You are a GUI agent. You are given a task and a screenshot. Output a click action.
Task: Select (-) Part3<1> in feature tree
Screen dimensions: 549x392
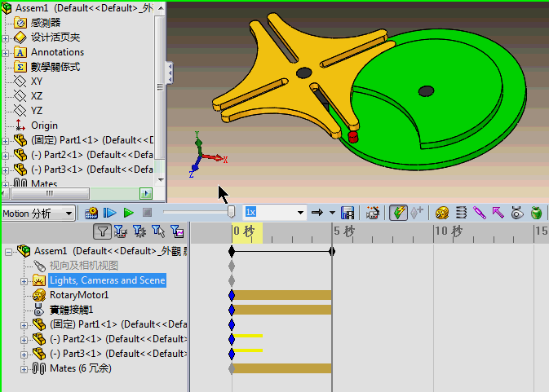click(x=92, y=170)
